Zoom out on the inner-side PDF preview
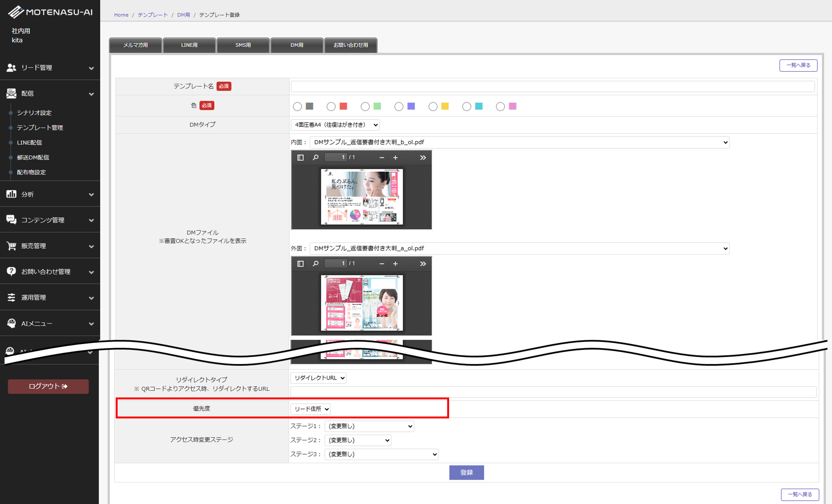832x504 pixels. click(382, 158)
